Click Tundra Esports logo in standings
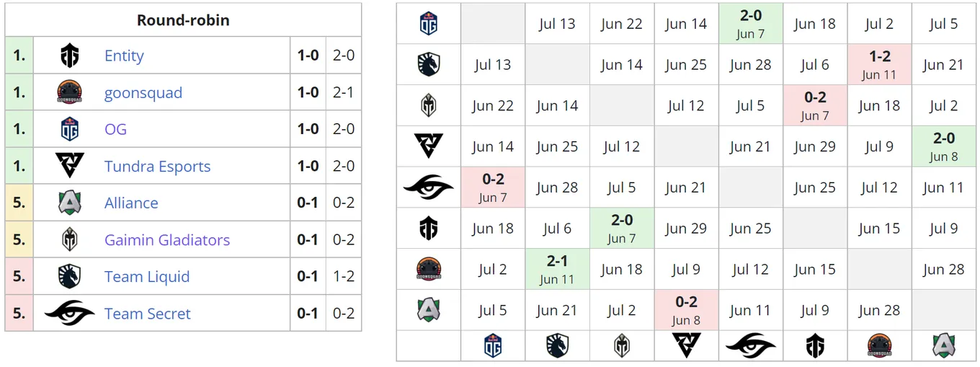Viewport: 980px width, 367px height. [69, 167]
